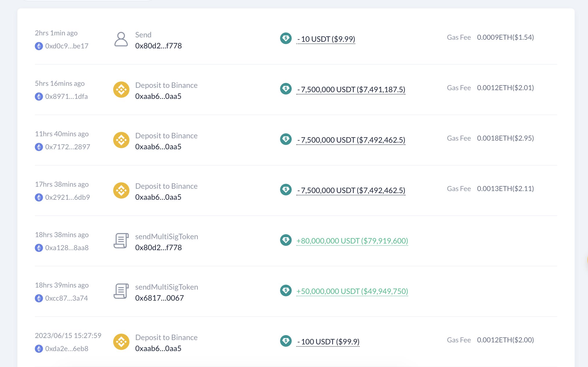
Task: Click address 0xaab6...0aa5 in 2023/06/15 row
Action: click(158, 348)
